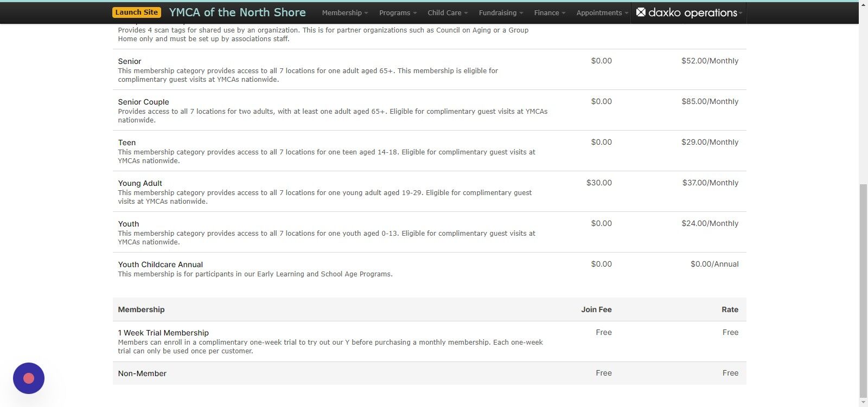The height and width of the screenshot is (407, 868).
Task: Select the Teen membership name
Action: tap(127, 143)
